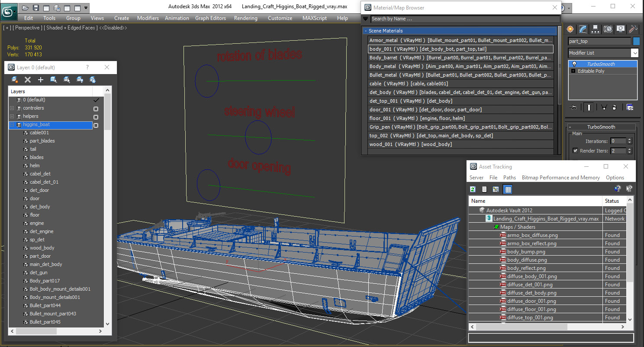The height and width of the screenshot is (347, 644).
Task: Expand the helpers layer
Action: [x=12, y=117]
